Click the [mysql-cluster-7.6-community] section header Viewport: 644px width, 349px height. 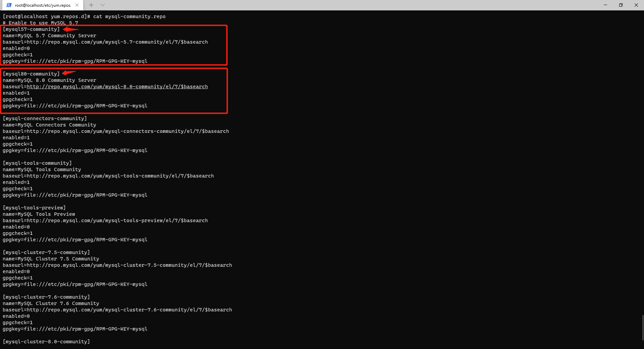point(46,297)
